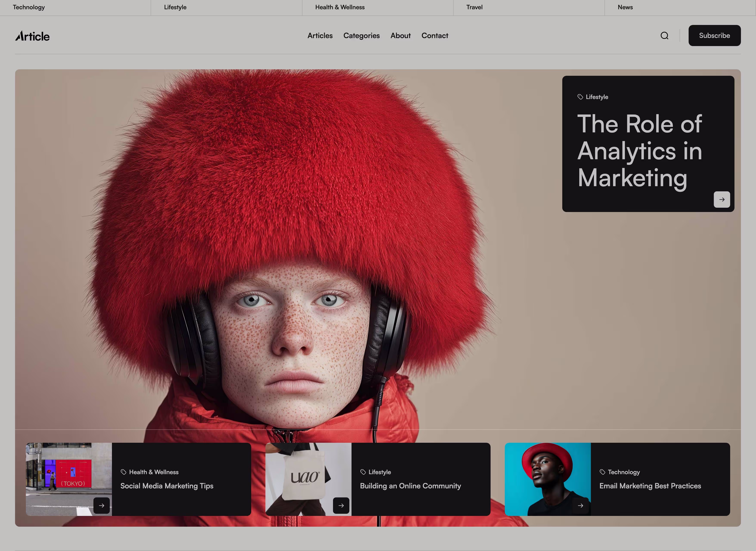Select Technology in top category bar

pos(29,7)
